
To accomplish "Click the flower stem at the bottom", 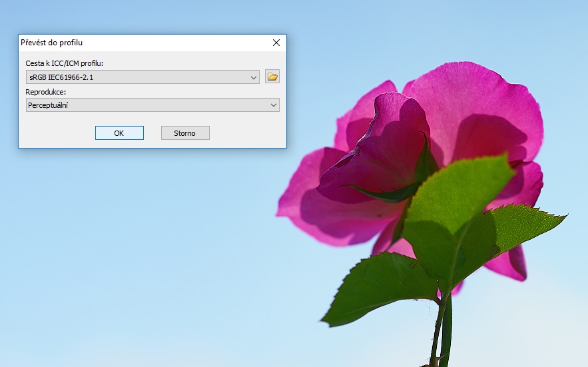I will (441, 333).
